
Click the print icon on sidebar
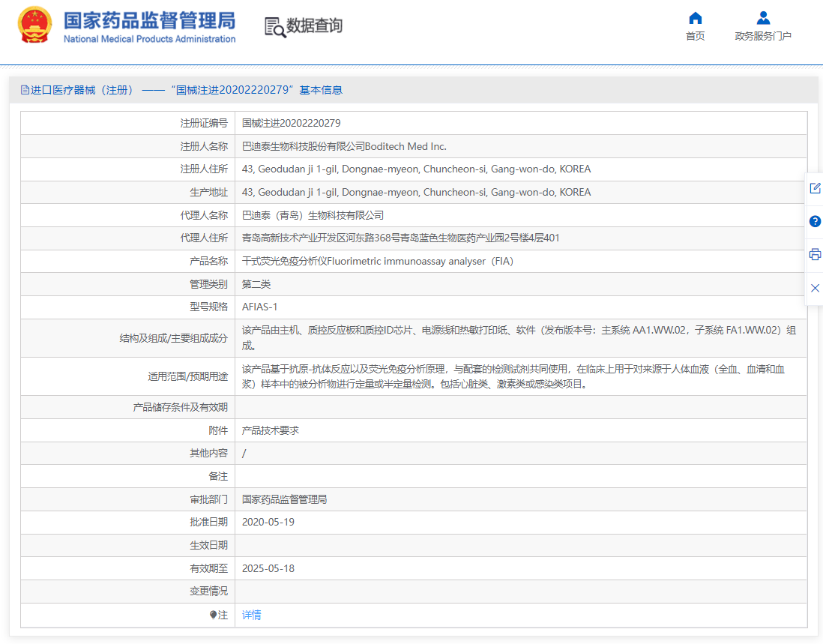815,255
